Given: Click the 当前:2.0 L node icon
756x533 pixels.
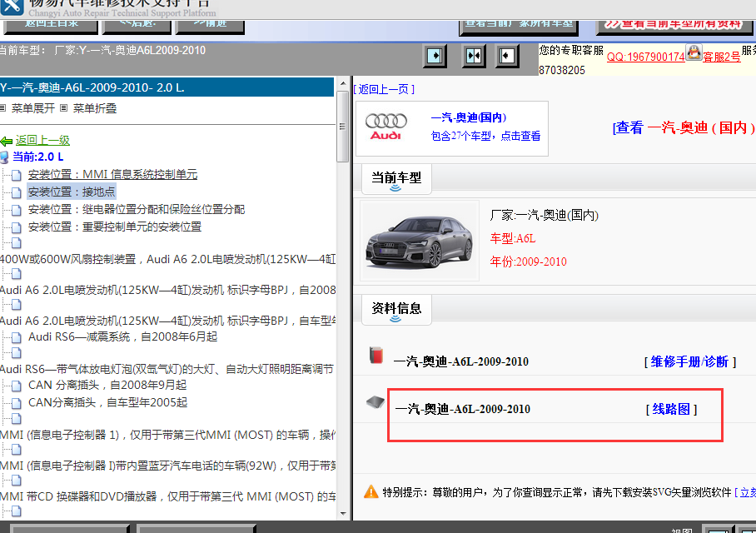Looking at the screenshot, I should (x=4, y=157).
